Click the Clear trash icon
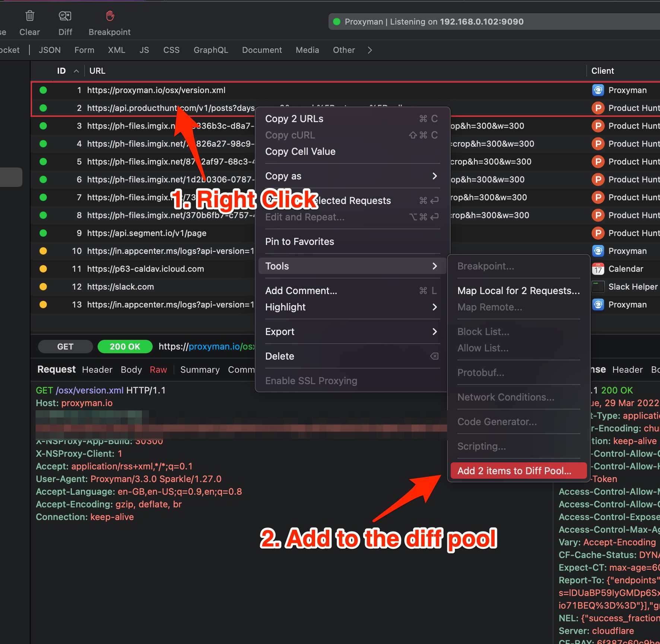This screenshot has height=644, width=660. tap(30, 16)
